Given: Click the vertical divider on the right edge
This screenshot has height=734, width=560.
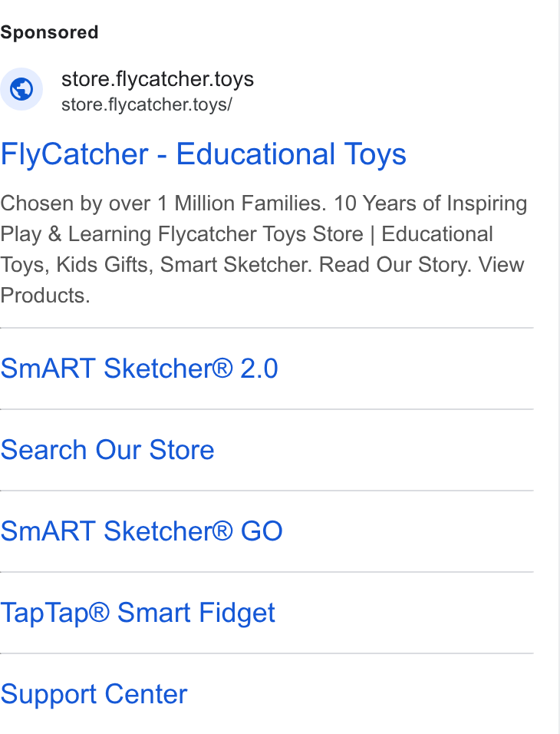Looking at the screenshot, I should pyautogui.click(x=558, y=367).
